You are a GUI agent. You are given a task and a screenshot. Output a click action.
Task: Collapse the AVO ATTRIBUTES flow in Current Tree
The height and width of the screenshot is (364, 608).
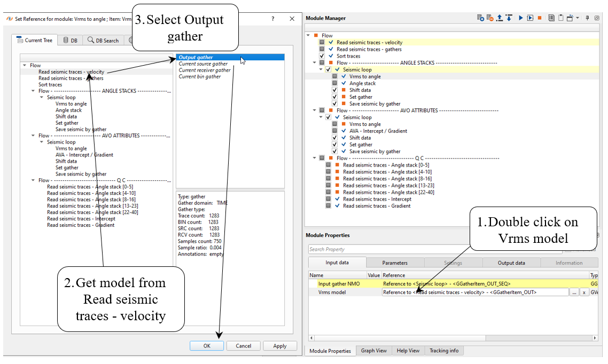click(x=33, y=136)
